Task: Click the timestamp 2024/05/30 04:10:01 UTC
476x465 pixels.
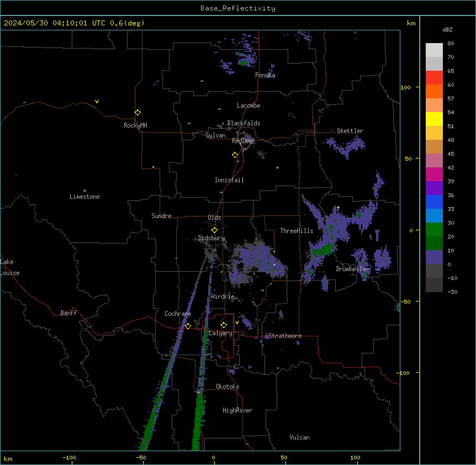Action: 55,23
